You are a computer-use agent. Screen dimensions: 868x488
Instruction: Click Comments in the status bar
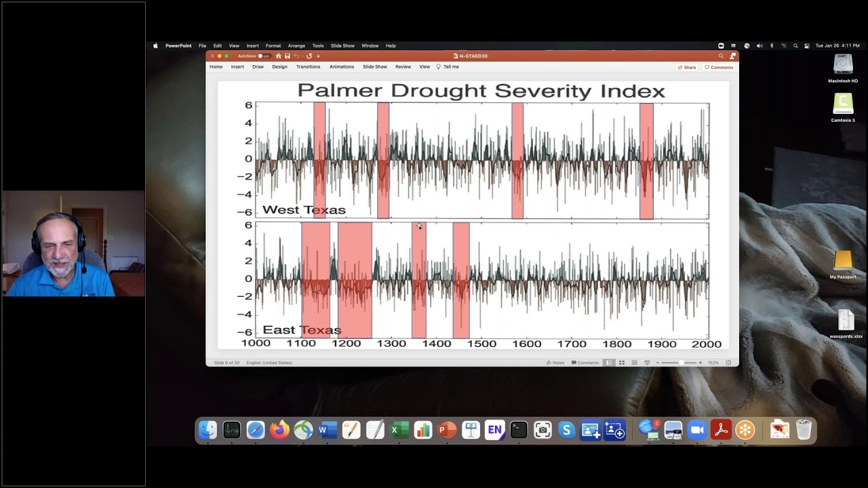pos(585,363)
